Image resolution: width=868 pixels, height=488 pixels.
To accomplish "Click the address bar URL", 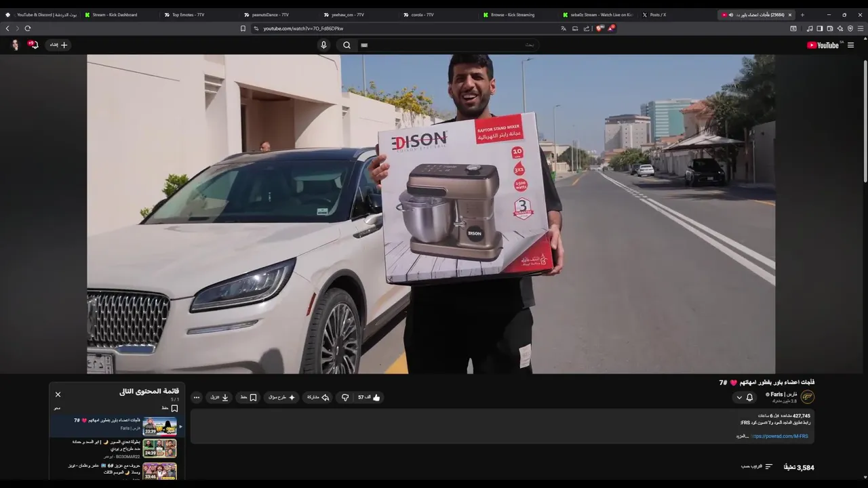I will (303, 28).
